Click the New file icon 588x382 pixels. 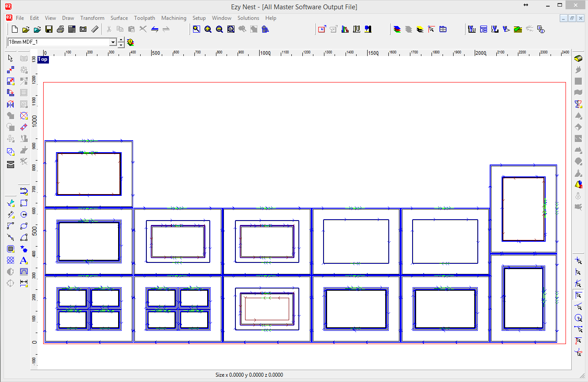[15, 30]
